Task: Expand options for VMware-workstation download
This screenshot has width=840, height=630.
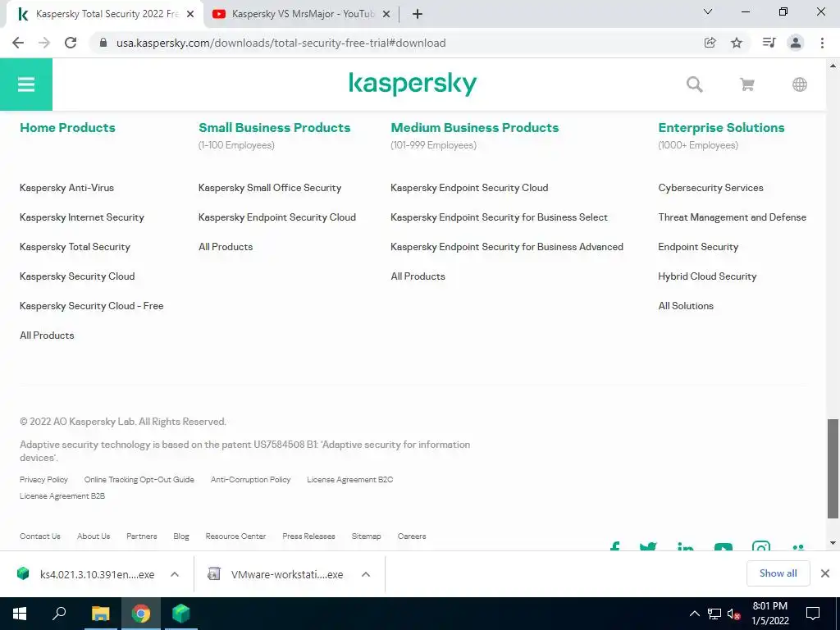Action: (365, 573)
